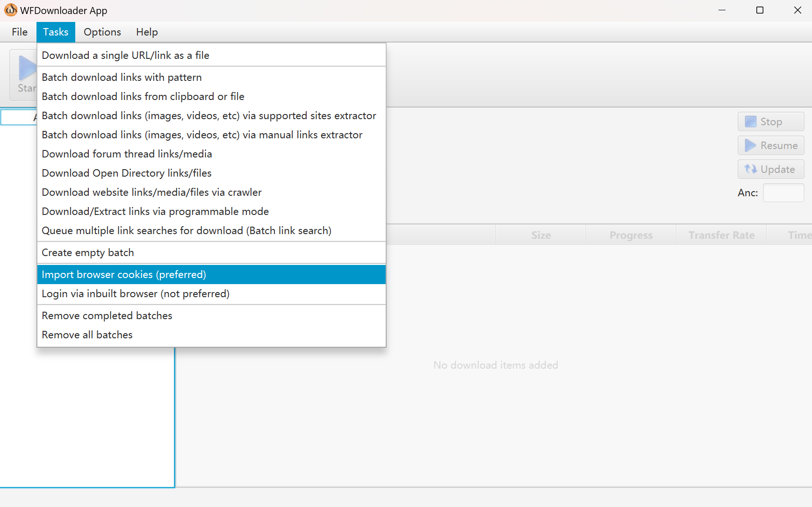812x507 pixels.
Task: Select Download forum thread links/media
Action: tap(127, 154)
